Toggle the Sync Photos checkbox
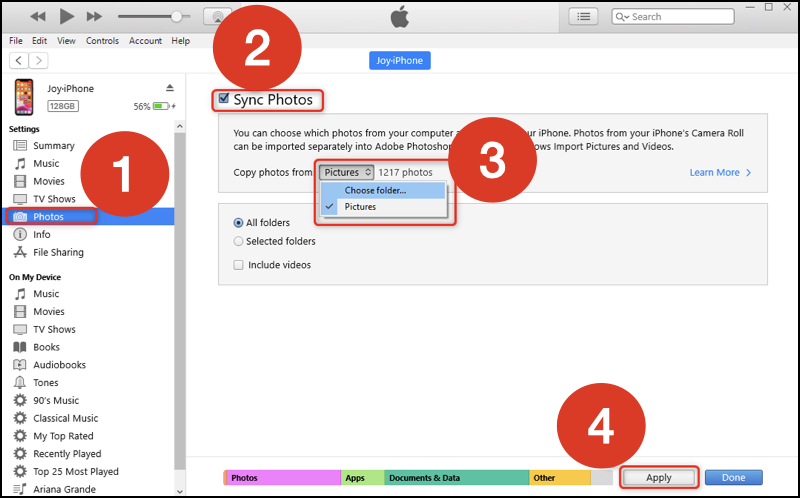 point(223,100)
